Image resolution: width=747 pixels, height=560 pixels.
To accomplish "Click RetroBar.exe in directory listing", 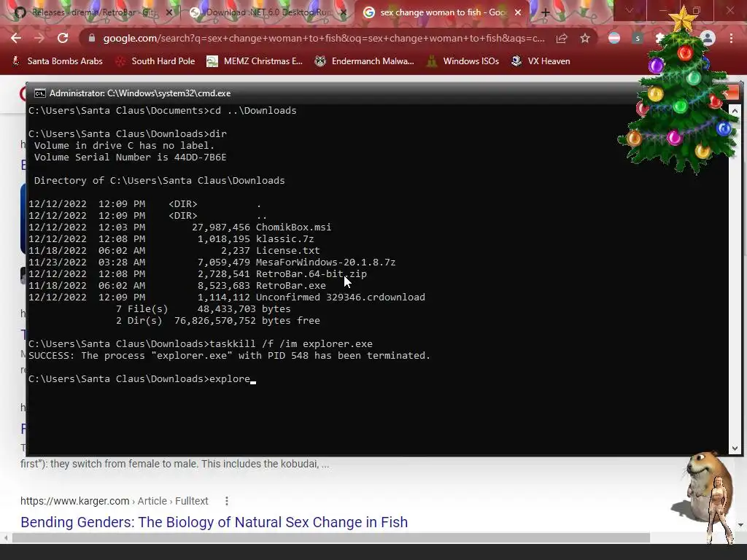I will pos(290,286).
